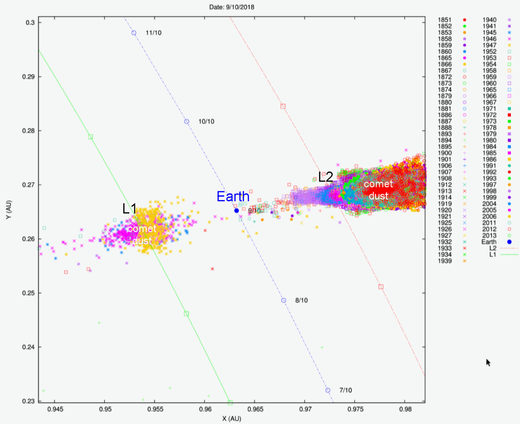Click the white comet dust text over red cluster
Screen dimensions: 520x424
tap(378, 190)
